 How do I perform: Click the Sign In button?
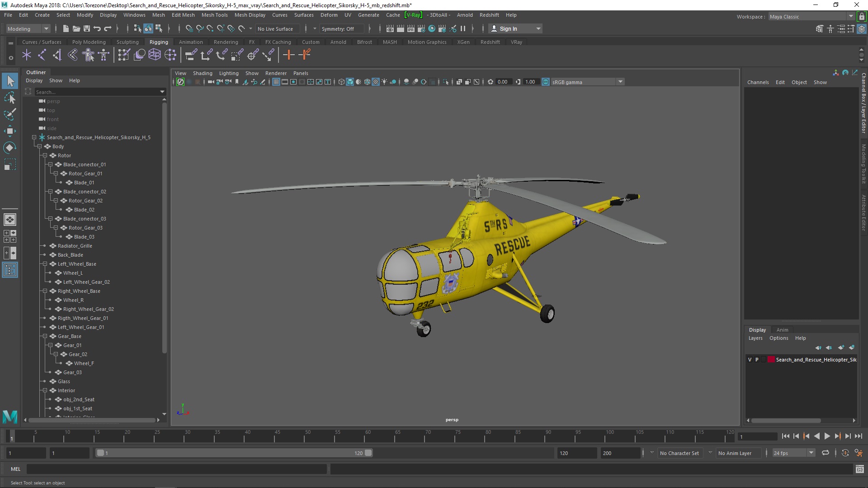508,28
